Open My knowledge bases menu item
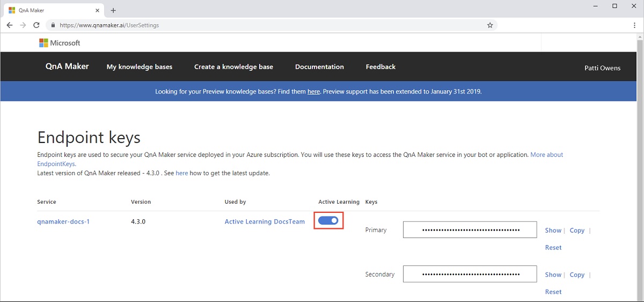The height and width of the screenshot is (302, 644). tap(140, 67)
